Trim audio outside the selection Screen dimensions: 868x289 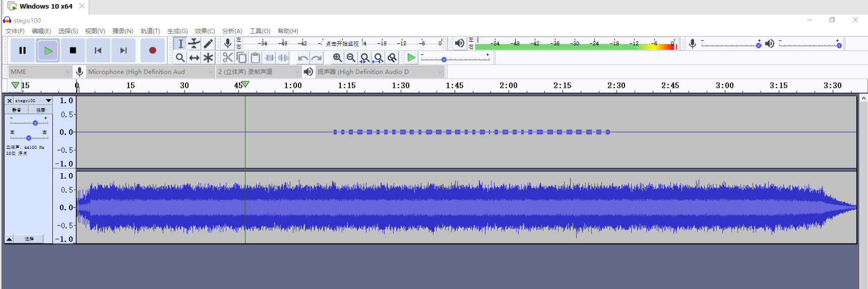pyautogui.click(x=270, y=57)
